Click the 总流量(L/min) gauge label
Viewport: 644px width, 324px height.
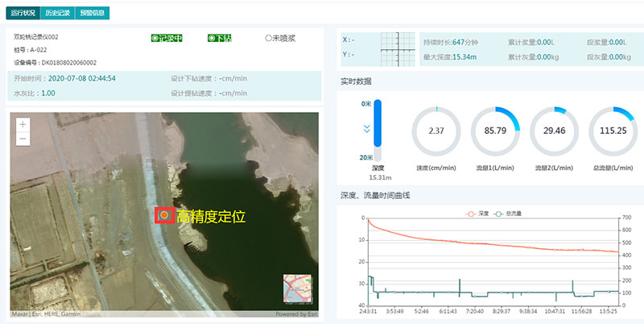613,168
